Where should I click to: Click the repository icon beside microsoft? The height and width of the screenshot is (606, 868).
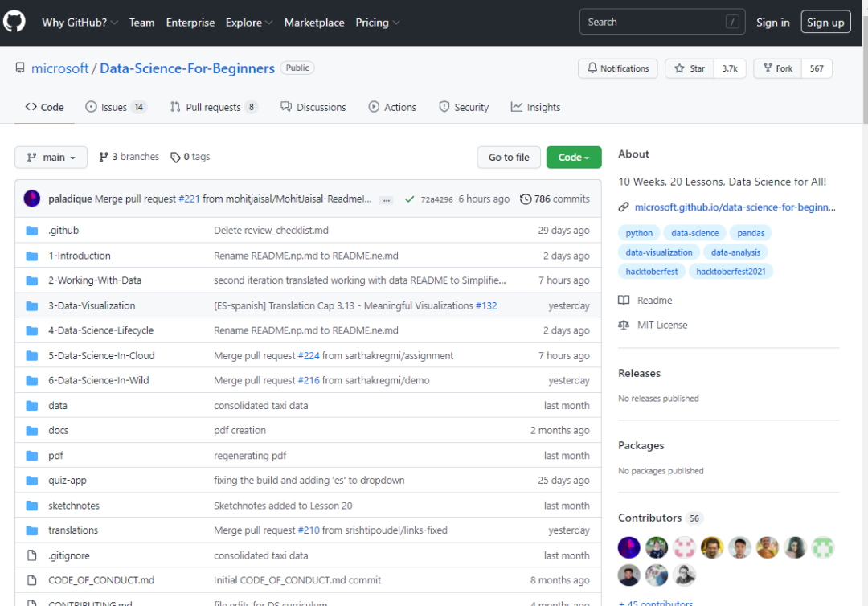(20, 68)
